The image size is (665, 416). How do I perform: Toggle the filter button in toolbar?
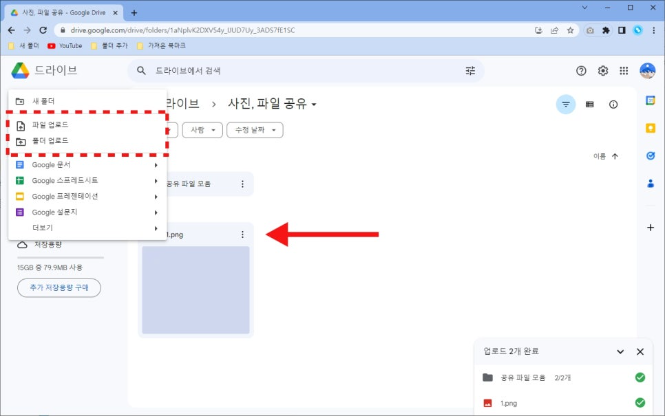coord(566,104)
